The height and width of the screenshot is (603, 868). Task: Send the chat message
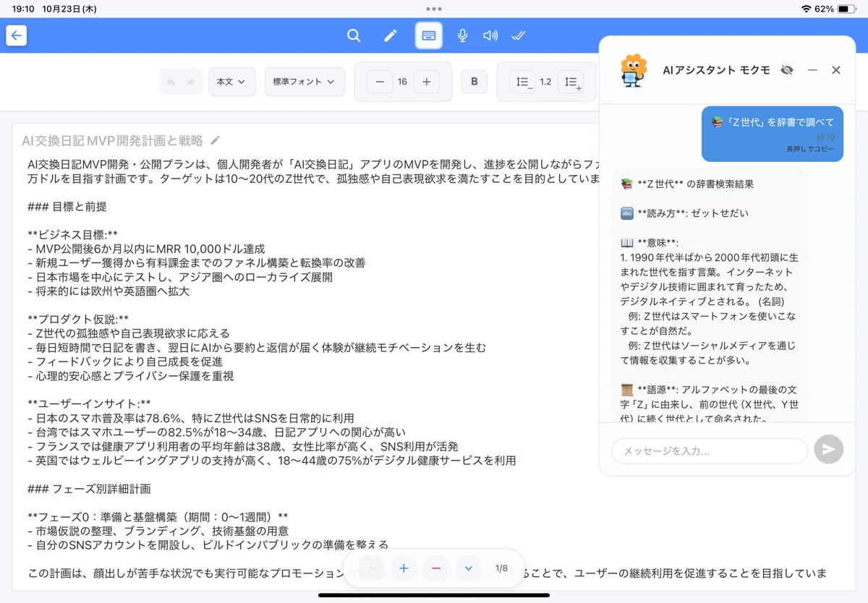click(x=828, y=449)
